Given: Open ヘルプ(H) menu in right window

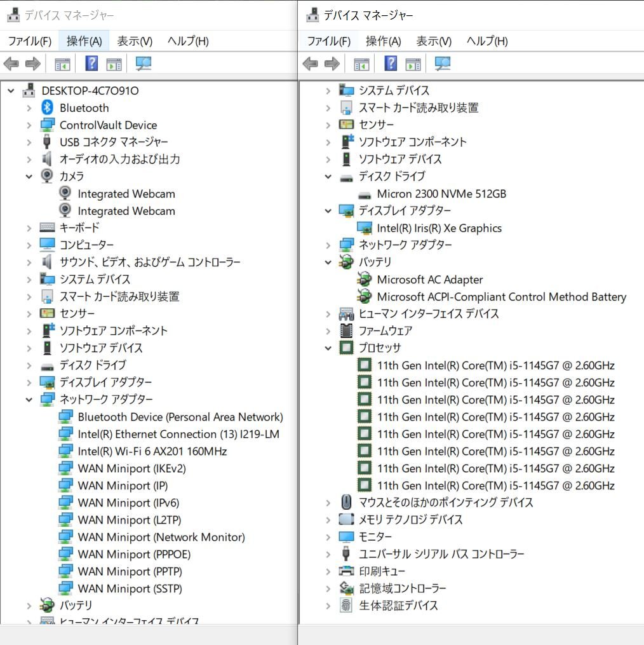Looking at the screenshot, I should (x=487, y=41).
